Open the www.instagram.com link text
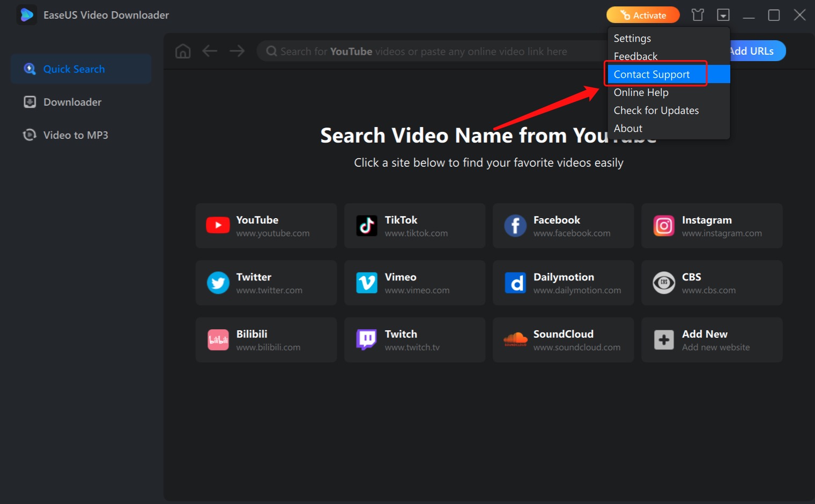 [x=722, y=233]
